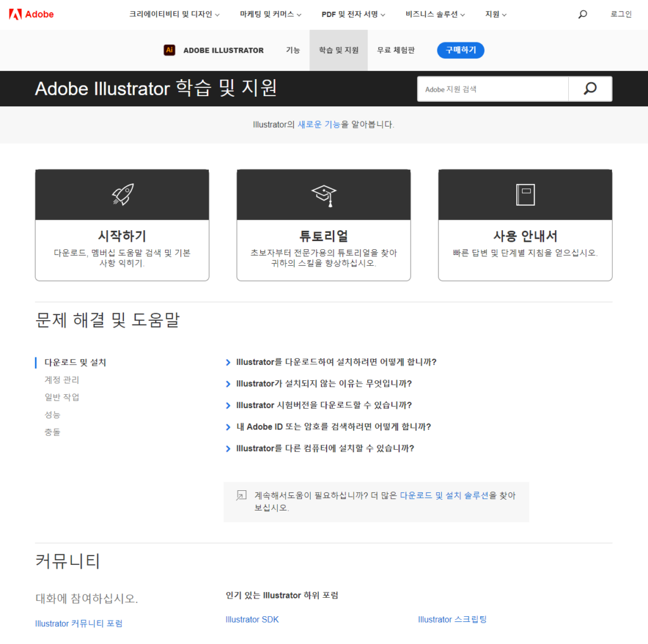Screen dimensions: 648x644
Task: Open the search magnifier in the top navigation
Action: pyautogui.click(x=582, y=15)
